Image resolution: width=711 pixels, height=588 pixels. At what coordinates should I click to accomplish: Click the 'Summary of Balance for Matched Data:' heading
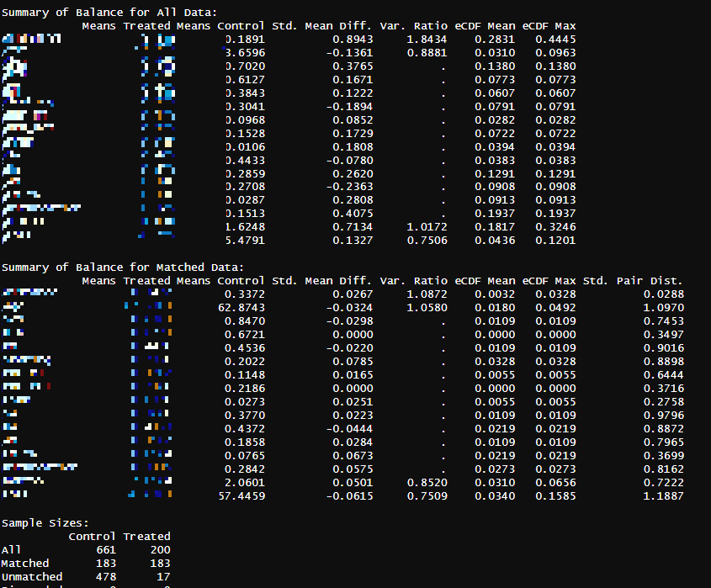tap(123, 268)
